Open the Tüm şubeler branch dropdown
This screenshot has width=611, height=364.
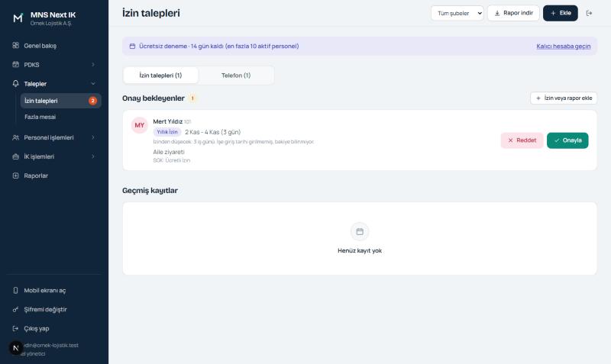click(457, 13)
